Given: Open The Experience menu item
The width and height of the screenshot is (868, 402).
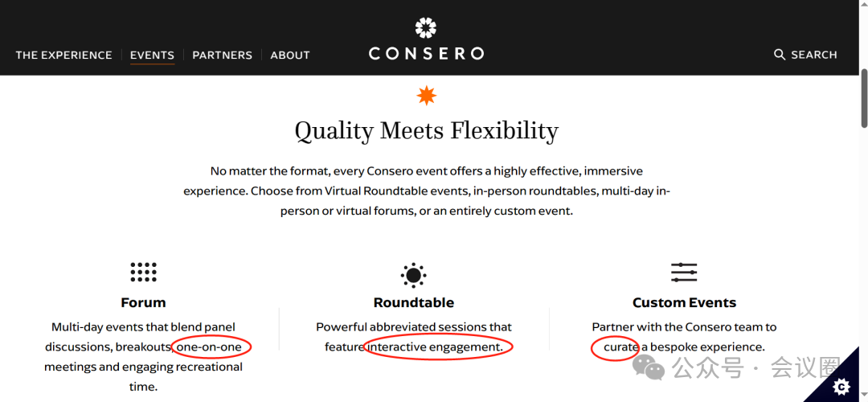Looking at the screenshot, I should click(63, 55).
